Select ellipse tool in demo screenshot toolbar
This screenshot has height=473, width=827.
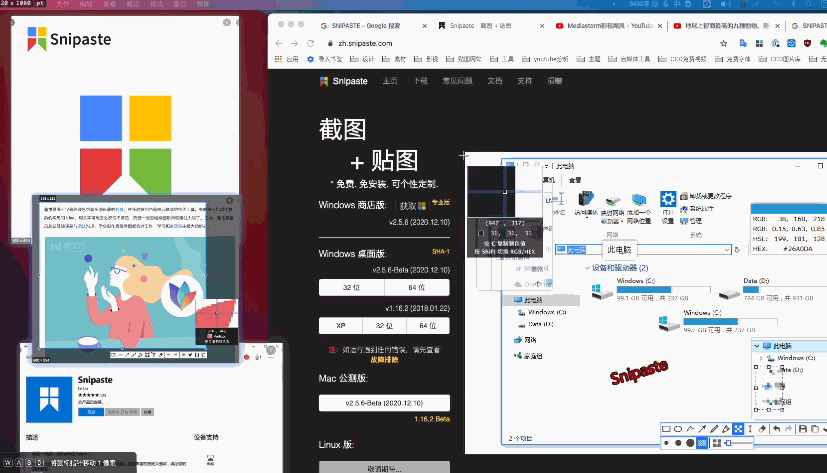[x=678, y=429]
